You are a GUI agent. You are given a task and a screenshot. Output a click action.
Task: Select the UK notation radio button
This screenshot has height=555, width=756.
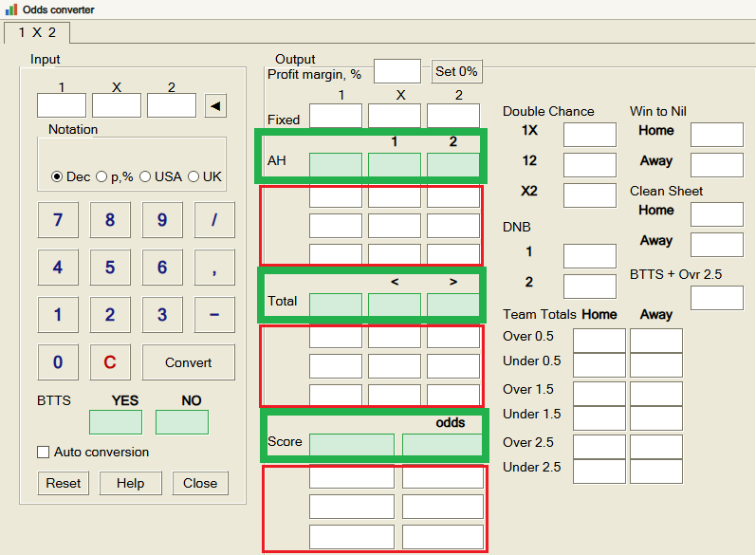coord(194,177)
